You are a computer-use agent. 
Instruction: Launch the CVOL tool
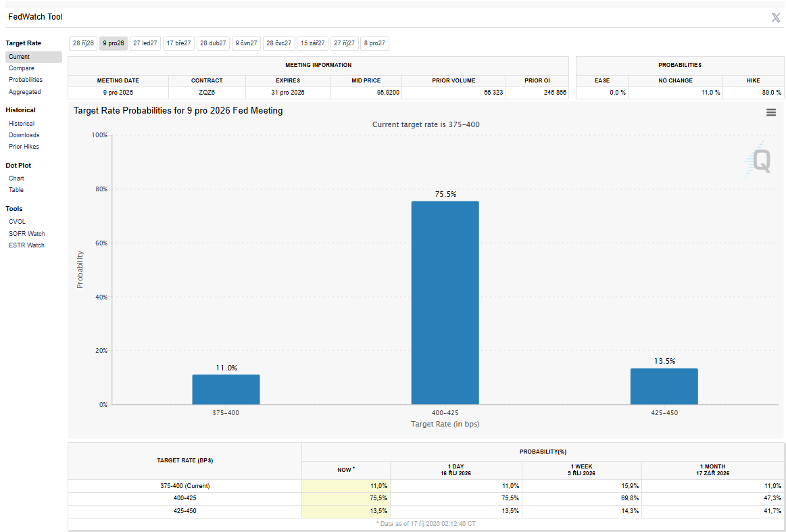click(x=17, y=221)
